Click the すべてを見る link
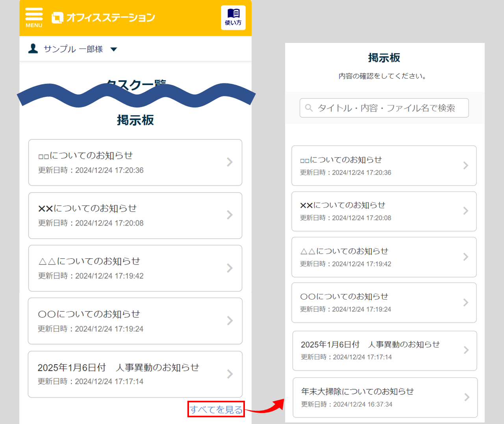This screenshot has width=504, height=424. coord(216,409)
